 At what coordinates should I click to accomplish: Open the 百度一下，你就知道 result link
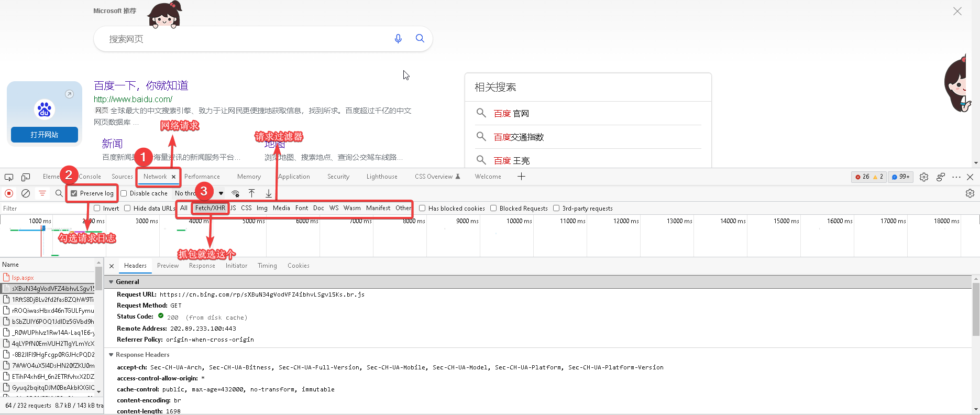[x=141, y=85]
